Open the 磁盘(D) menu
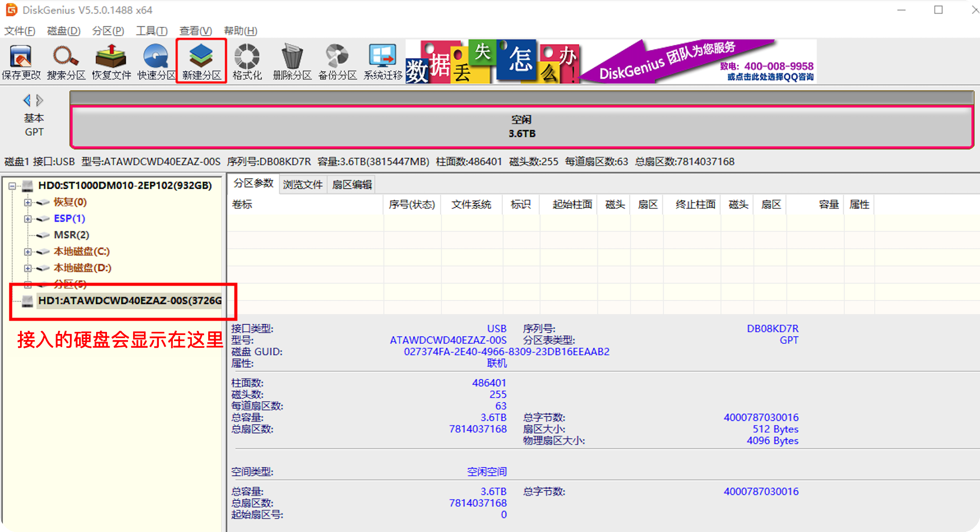 [64, 31]
